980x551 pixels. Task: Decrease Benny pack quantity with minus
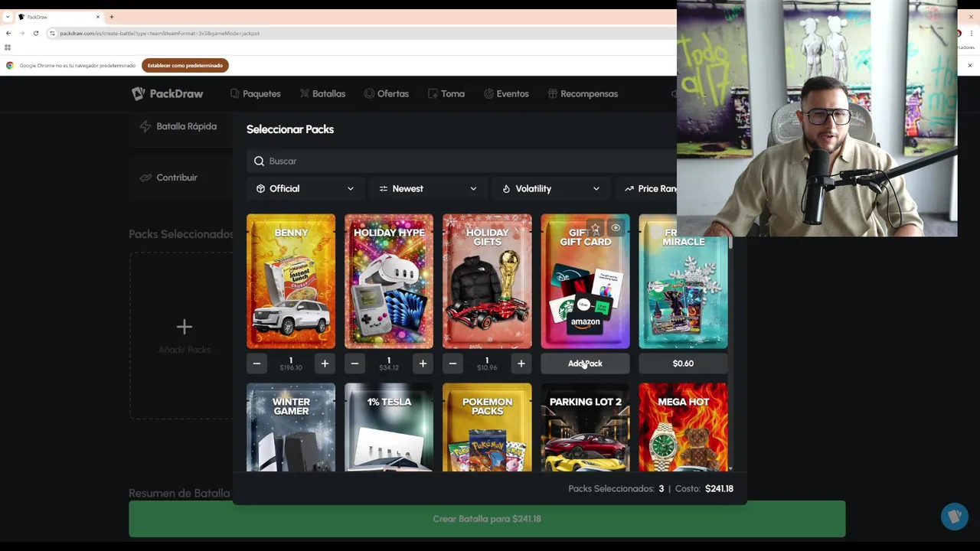[257, 364]
